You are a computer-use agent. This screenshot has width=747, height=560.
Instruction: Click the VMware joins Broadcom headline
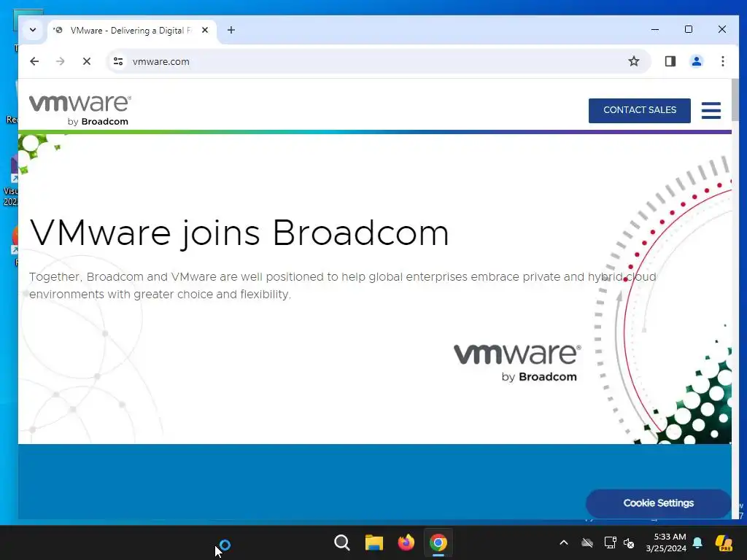[239, 233]
